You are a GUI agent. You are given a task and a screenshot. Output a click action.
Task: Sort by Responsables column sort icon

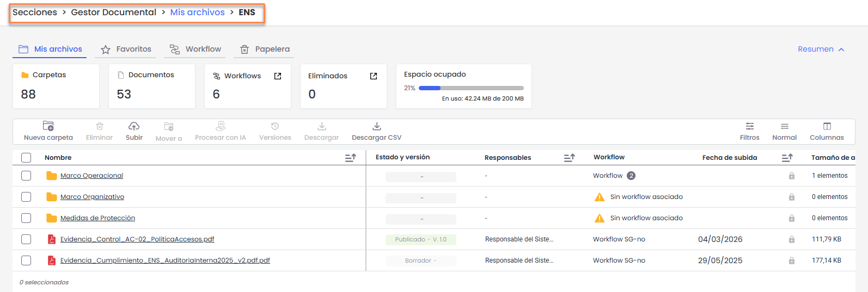pos(569,158)
